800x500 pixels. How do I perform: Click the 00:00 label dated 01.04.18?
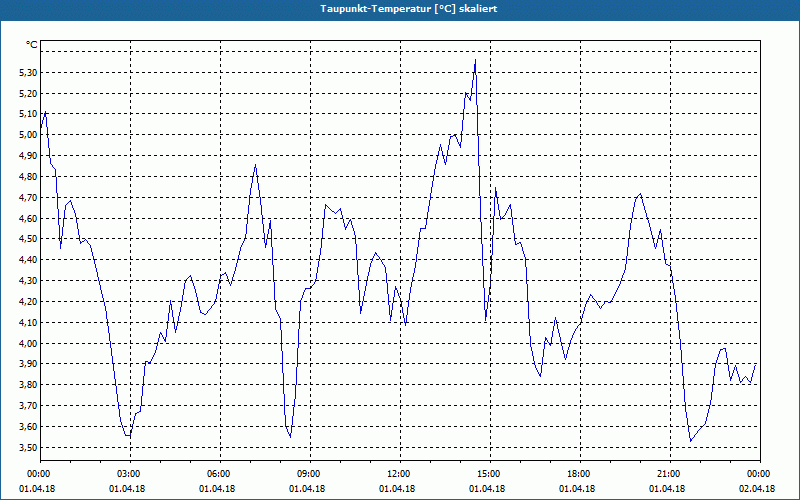39,474
